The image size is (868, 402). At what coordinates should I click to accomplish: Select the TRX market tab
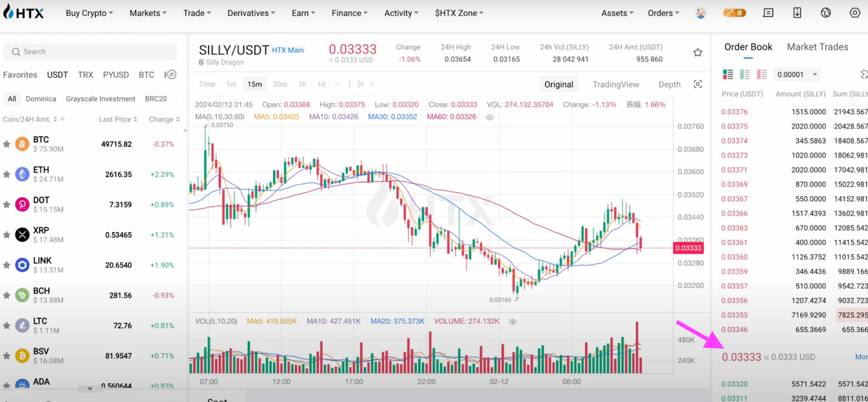tap(85, 75)
